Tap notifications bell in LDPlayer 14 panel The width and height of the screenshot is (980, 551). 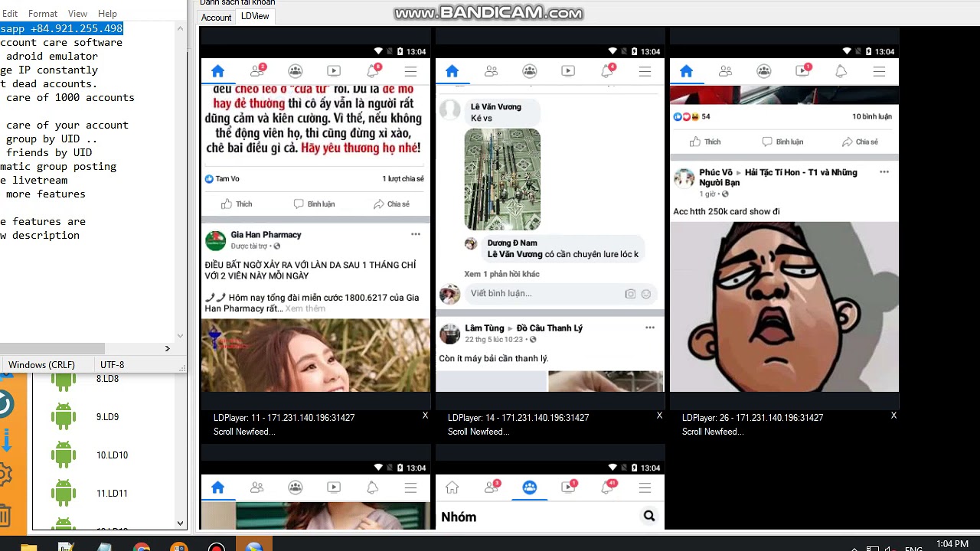coord(607,71)
